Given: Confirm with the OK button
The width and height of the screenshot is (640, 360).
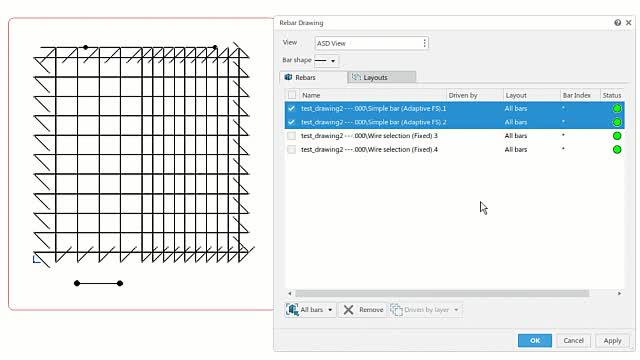Looking at the screenshot, I should click(535, 340).
